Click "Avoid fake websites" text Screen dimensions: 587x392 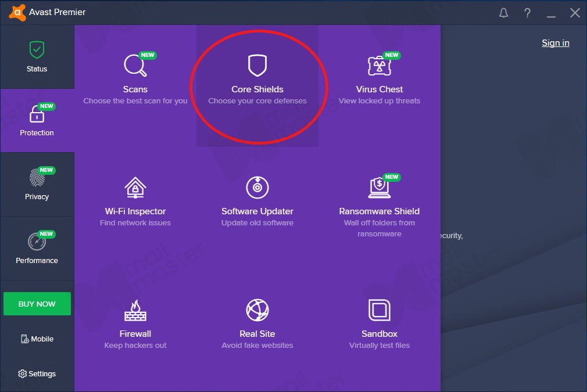257,345
